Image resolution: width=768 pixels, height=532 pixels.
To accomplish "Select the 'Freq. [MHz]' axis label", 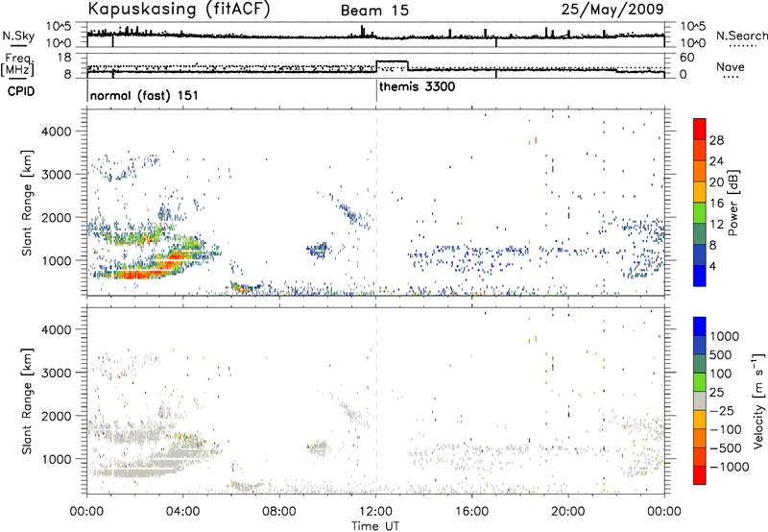I will (x=17, y=64).
